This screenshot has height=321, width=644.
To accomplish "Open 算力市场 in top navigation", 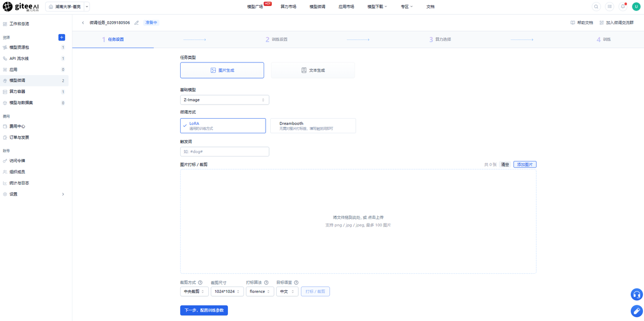I will tap(288, 7).
